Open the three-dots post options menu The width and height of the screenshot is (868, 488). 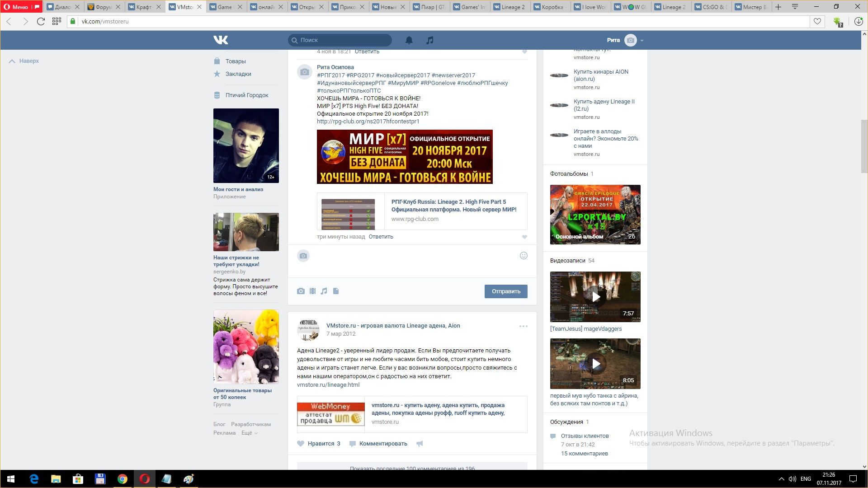tap(523, 326)
